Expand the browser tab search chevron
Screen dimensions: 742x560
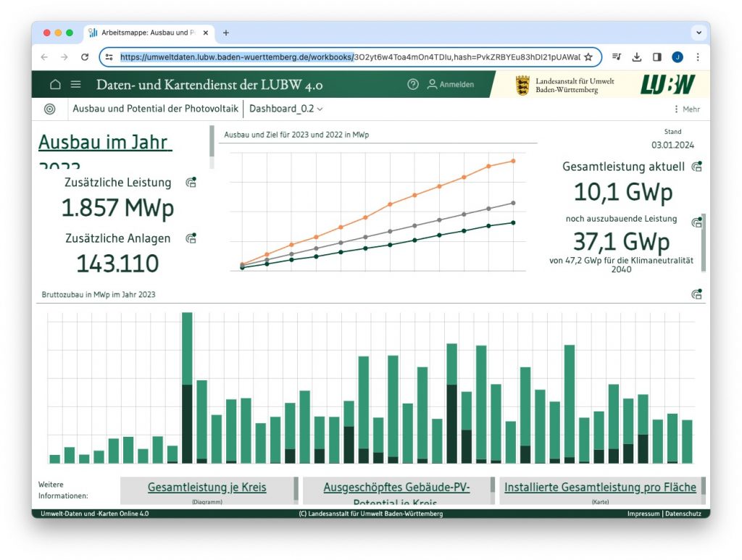699,33
